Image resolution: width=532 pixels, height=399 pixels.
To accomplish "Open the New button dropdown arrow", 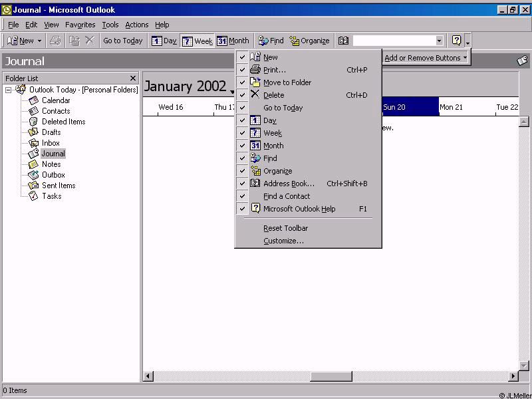I will (39, 41).
